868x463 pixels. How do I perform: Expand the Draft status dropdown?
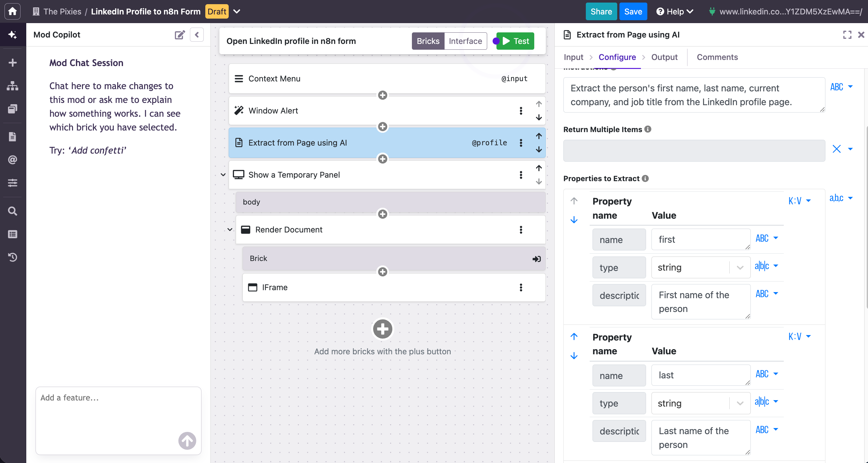(x=237, y=12)
